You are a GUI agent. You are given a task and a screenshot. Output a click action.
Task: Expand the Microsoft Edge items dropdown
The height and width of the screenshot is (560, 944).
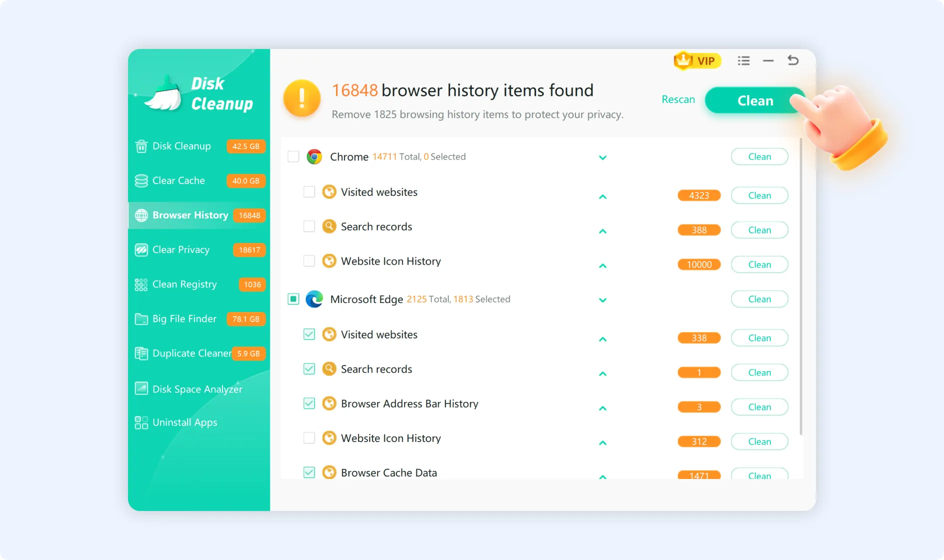click(x=603, y=300)
